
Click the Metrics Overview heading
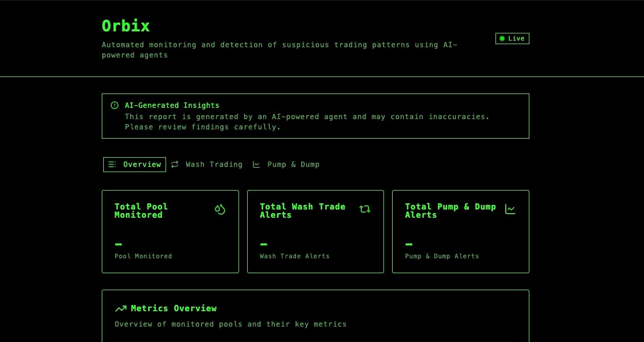(174, 308)
